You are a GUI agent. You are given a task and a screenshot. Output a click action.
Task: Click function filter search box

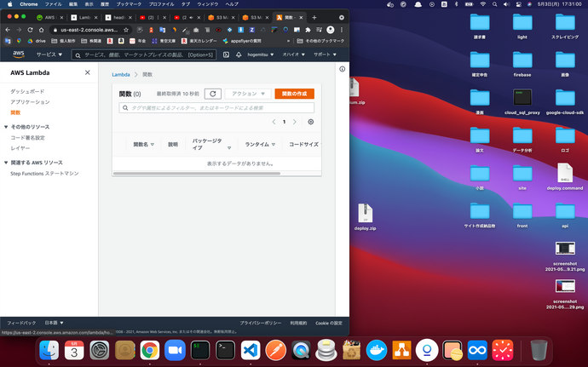216,108
